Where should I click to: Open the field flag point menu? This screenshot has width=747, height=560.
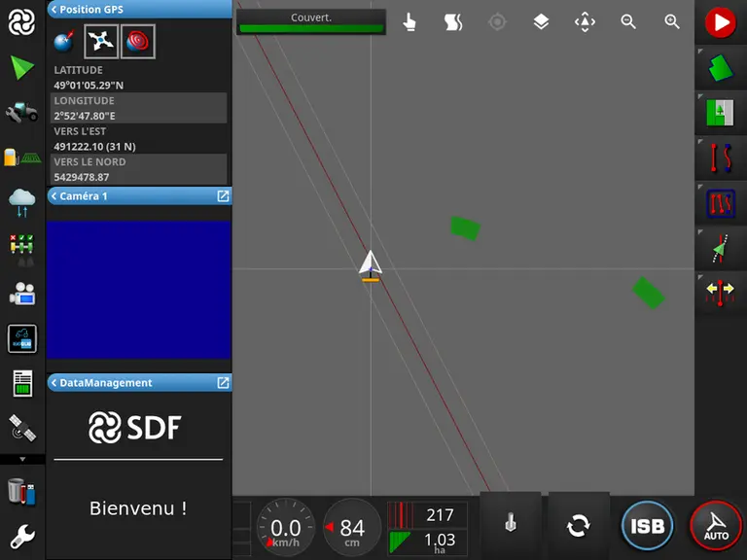[x=721, y=113]
